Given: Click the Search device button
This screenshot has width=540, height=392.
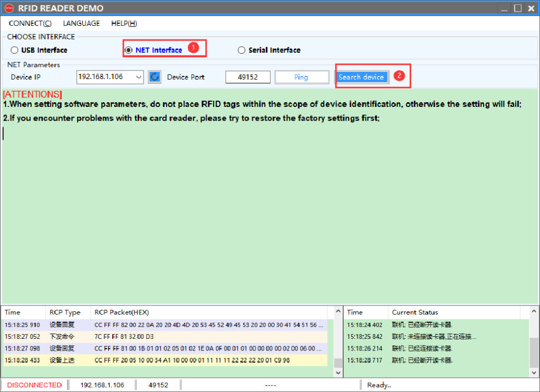Looking at the screenshot, I should click(x=362, y=77).
